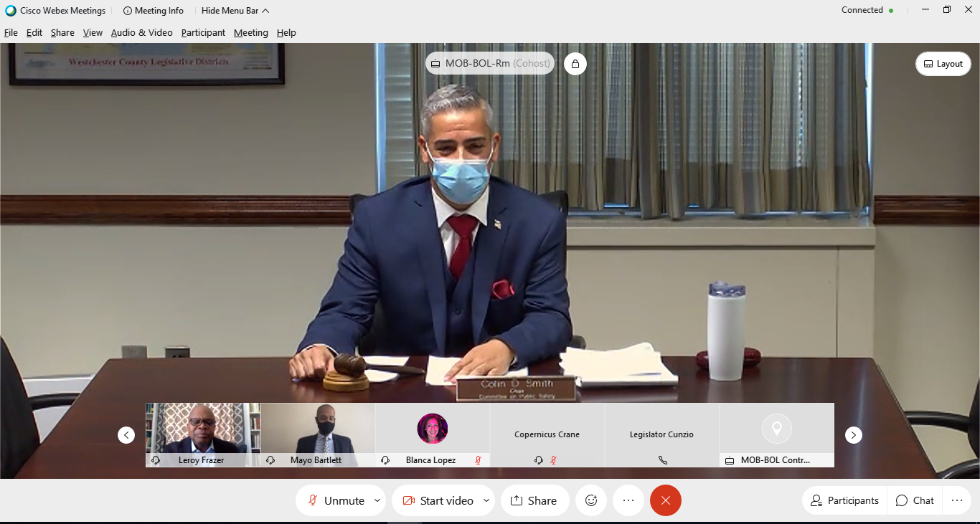The height and width of the screenshot is (524, 980).
Task: Show next participants with right arrow
Action: pyautogui.click(x=853, y=435)
